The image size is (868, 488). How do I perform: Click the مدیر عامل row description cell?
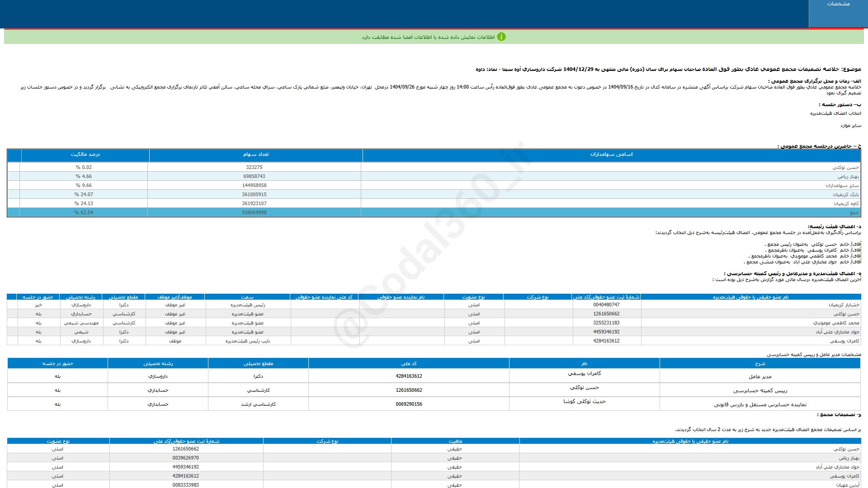pyautogui.click(x=760, y=376)
